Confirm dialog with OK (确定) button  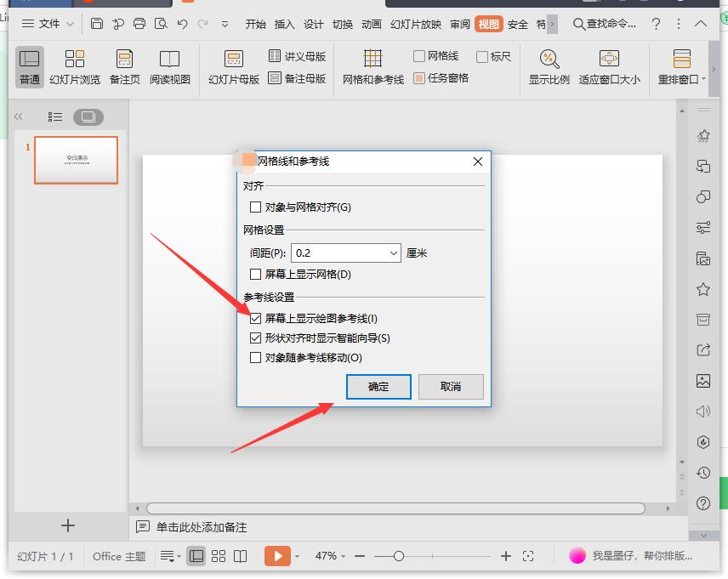pos(378,386)
